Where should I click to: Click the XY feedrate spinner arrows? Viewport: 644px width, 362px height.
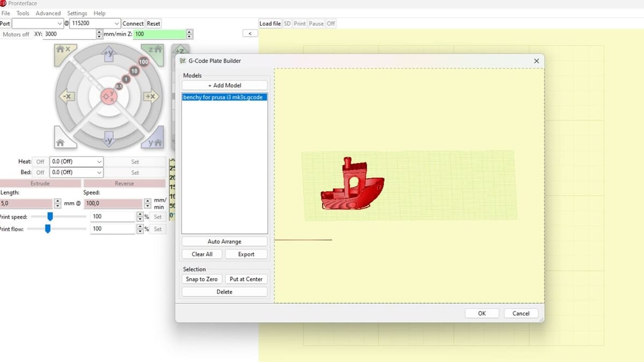coord(99,34)
